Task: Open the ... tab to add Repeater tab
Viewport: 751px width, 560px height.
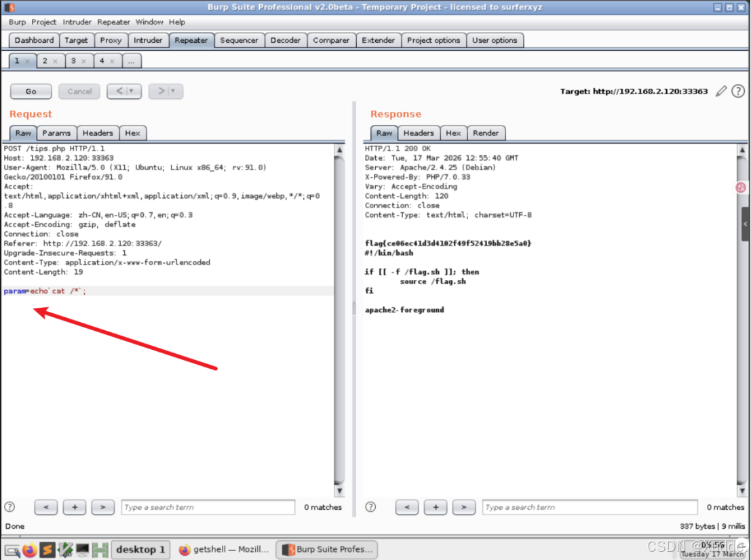Action: click(x=131, y=61)
